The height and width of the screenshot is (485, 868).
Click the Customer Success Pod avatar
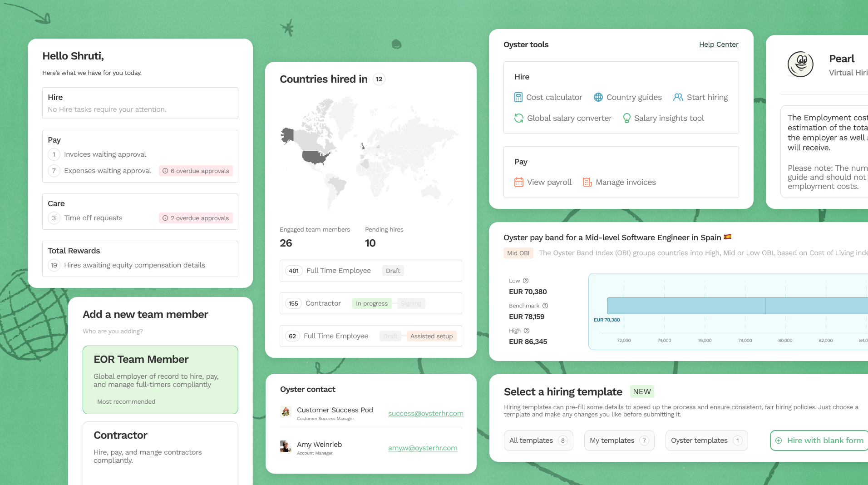(286, 412)
